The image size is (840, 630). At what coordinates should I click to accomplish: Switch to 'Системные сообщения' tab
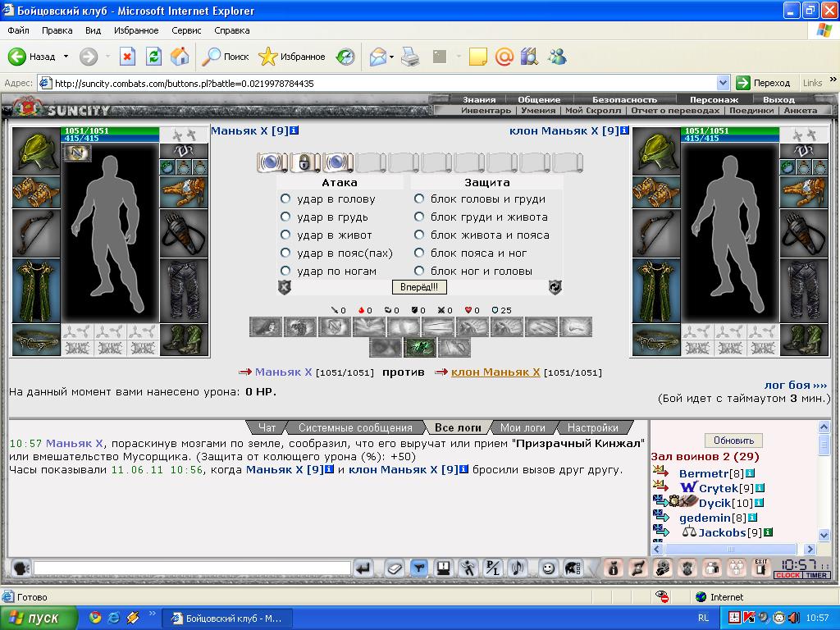click(x=355, y=427)
